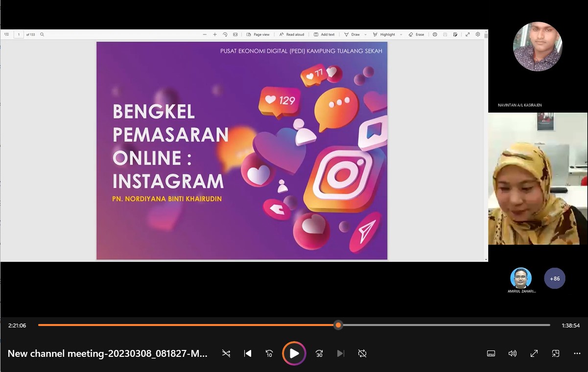Image resolution: width=588 pixels, height=372 pixels.
Task: Click the Save as icon
Action: 455,34
